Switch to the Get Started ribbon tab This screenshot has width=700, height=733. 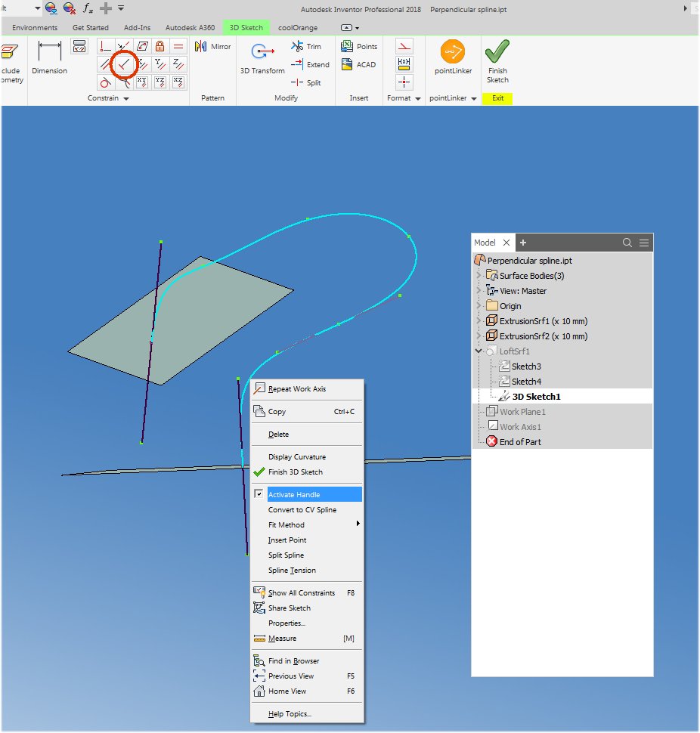(90, 26)
